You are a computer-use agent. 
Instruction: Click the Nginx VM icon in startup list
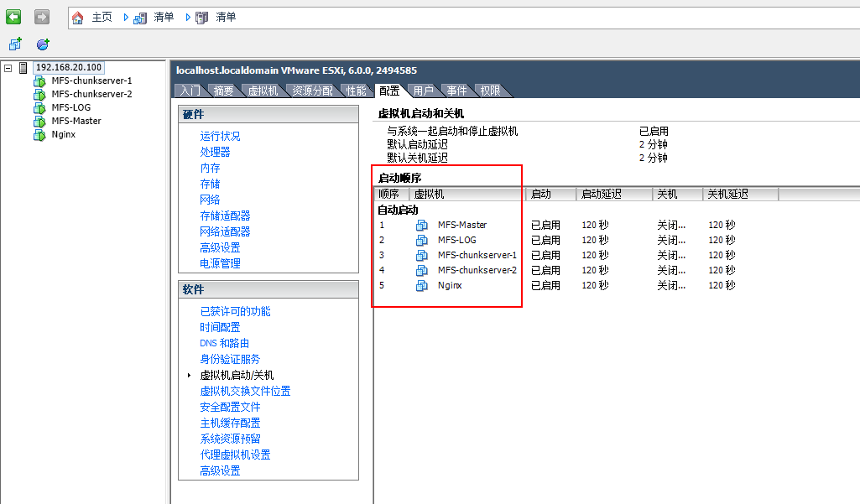click(422, 285)
